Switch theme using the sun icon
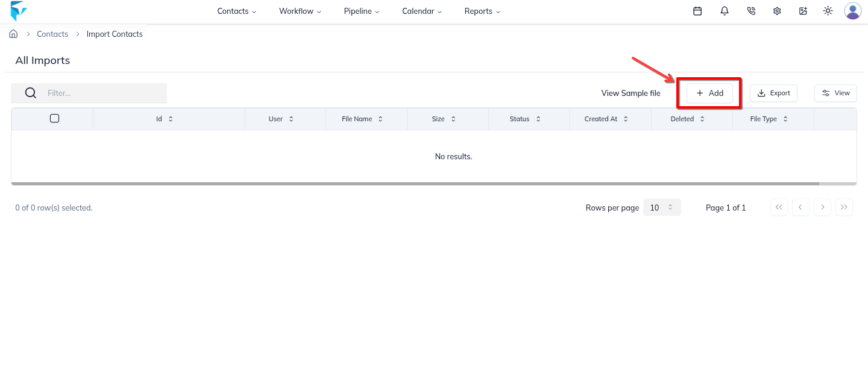Image resolution: width=868 pixels, height=368 pixels. coord(828,11)
